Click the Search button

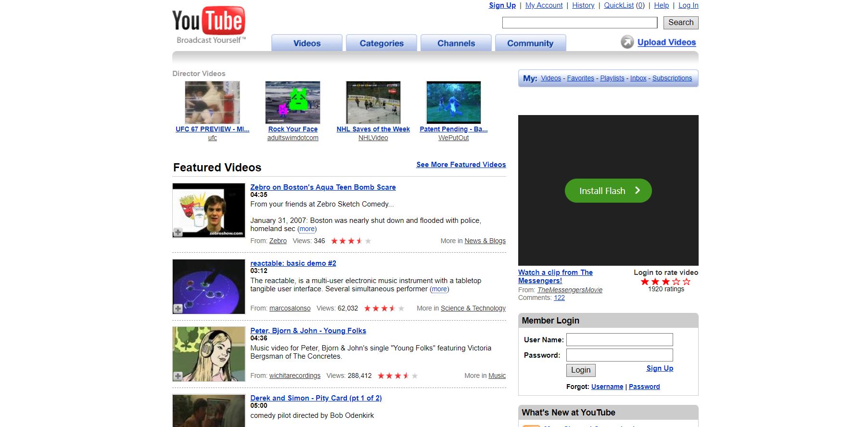pyautogui.click(x=681, y=23)
